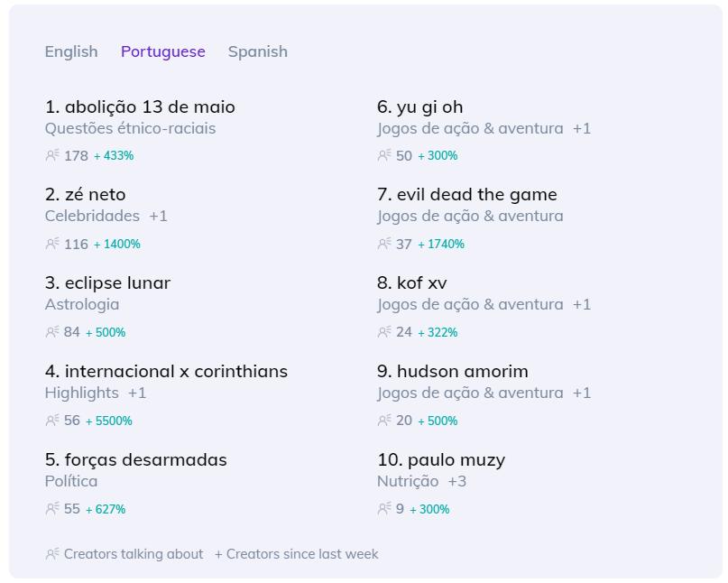Click creators icon for hudson amorim
This screenshot has width=728, height=583.
pyautogui.click(x=384, y=421)
